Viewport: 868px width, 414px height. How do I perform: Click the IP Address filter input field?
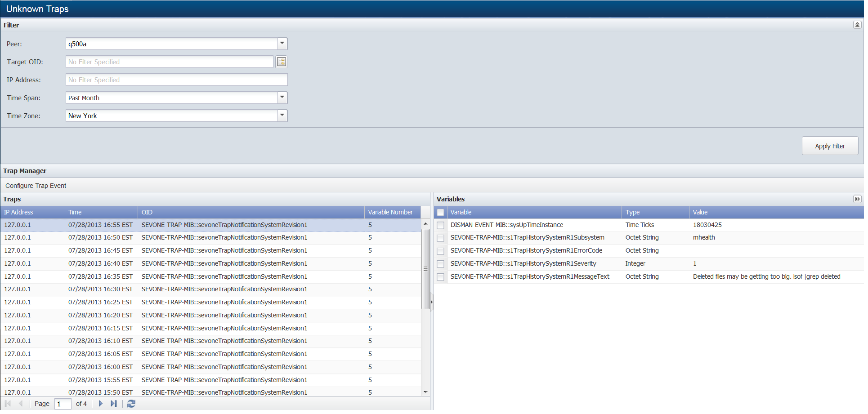point(177,80)
